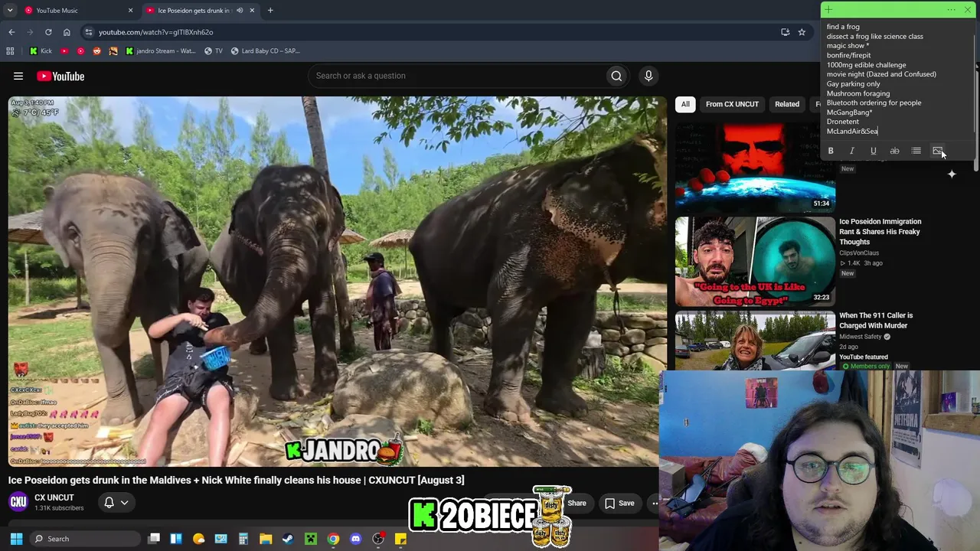Open the Midwest Safety channel name
Image resolution: width=980 pixels, height=551 pixels.
pos(860,337)
